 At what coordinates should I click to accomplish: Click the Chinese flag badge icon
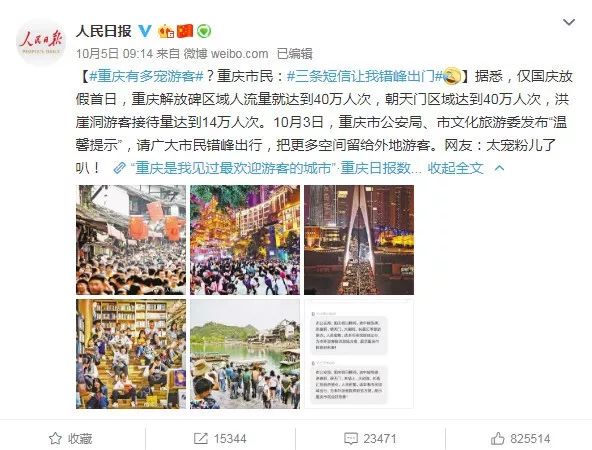185,31
